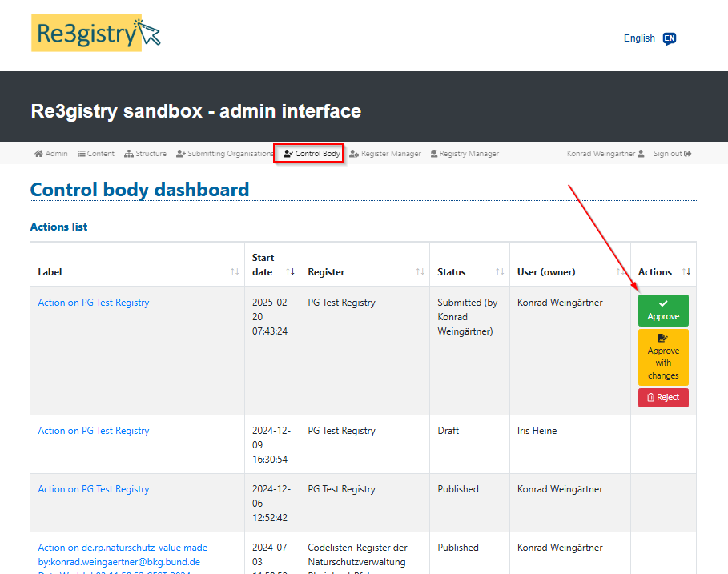Image resolution: width=728 pixels, height=574 pixels.
Task: Go to the Structure section
Action: pos(146,154)
